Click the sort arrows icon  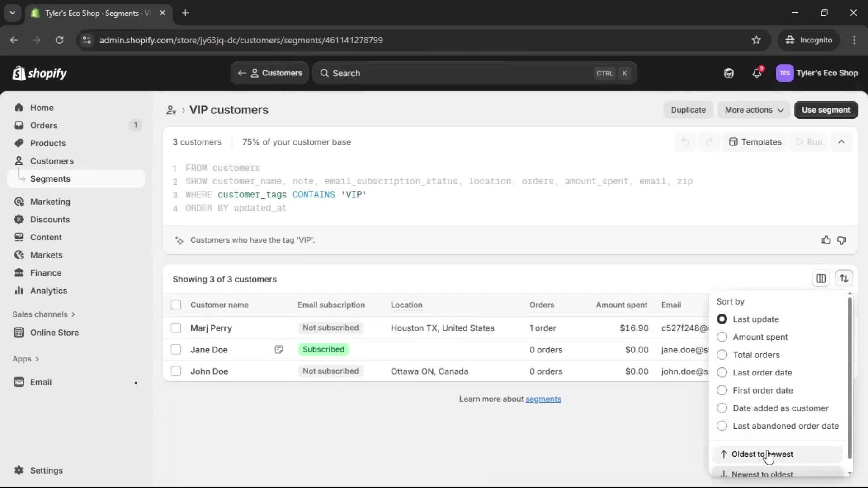(844, 278)
